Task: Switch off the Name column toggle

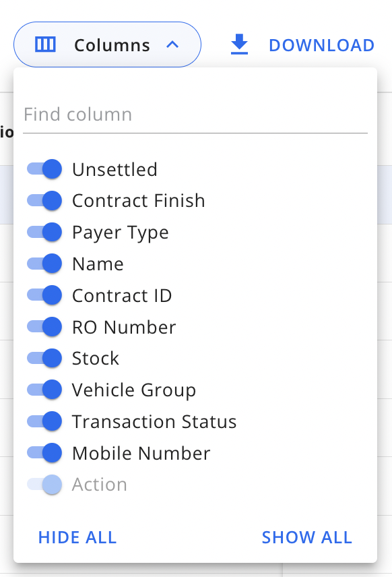Action: (x=44, y=264)
